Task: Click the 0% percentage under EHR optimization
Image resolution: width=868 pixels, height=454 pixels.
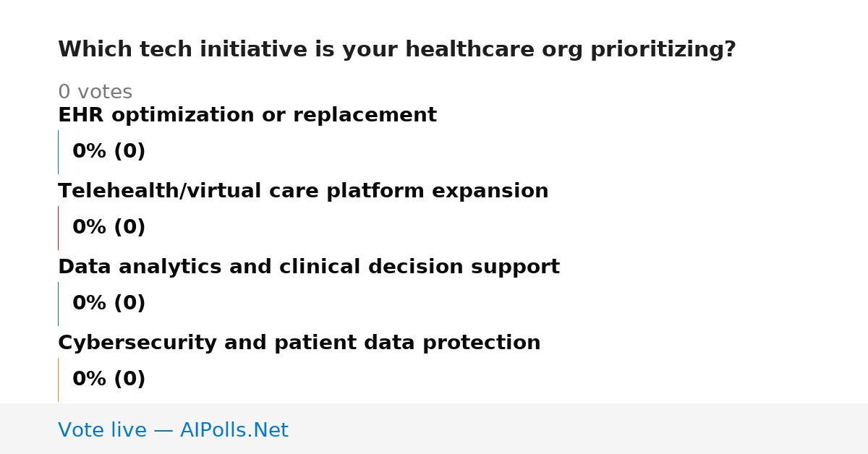Action: tap(90, 152)
